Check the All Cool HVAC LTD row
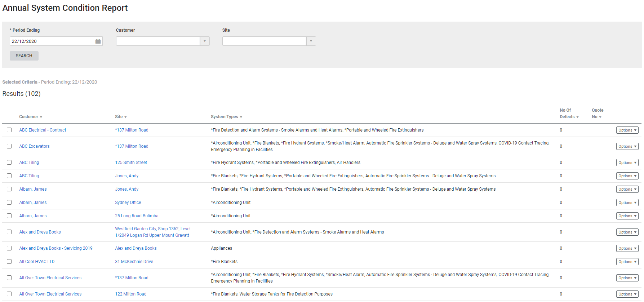 tap(9, 262)
